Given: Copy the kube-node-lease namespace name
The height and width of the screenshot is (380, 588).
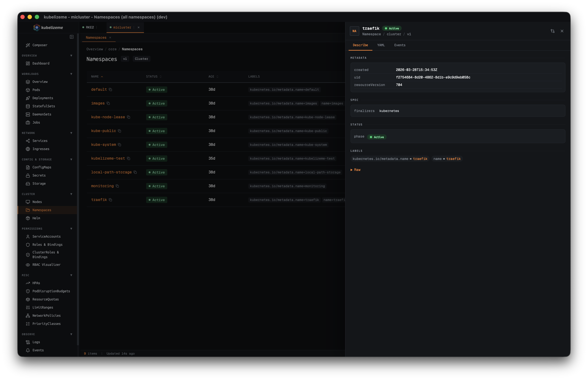Looking at the screenshot, I should [x=128, y=117].
